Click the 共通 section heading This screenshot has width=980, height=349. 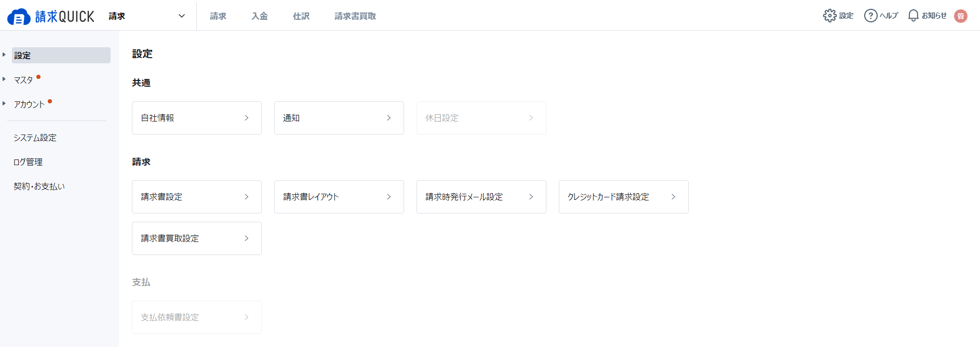141,83
